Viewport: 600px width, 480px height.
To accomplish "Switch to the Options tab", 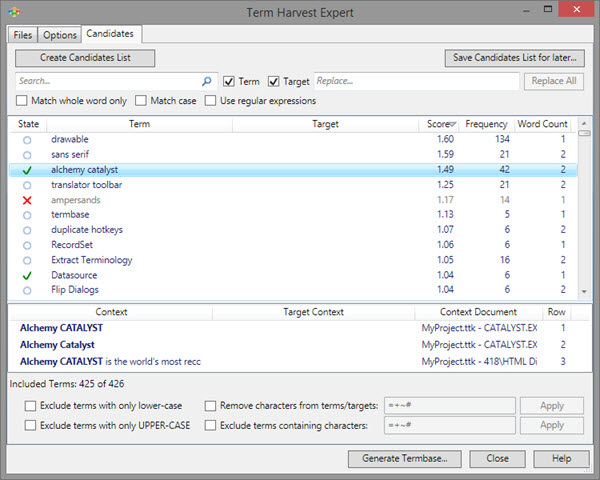I will pos(60,35).
